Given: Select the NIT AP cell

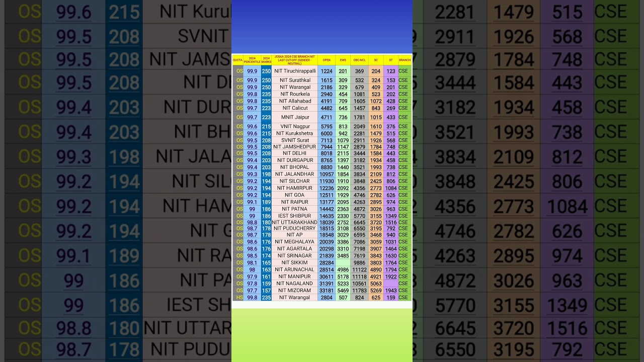Looking at the screenshot, I should pyautogui.click(x=295, y=235).
